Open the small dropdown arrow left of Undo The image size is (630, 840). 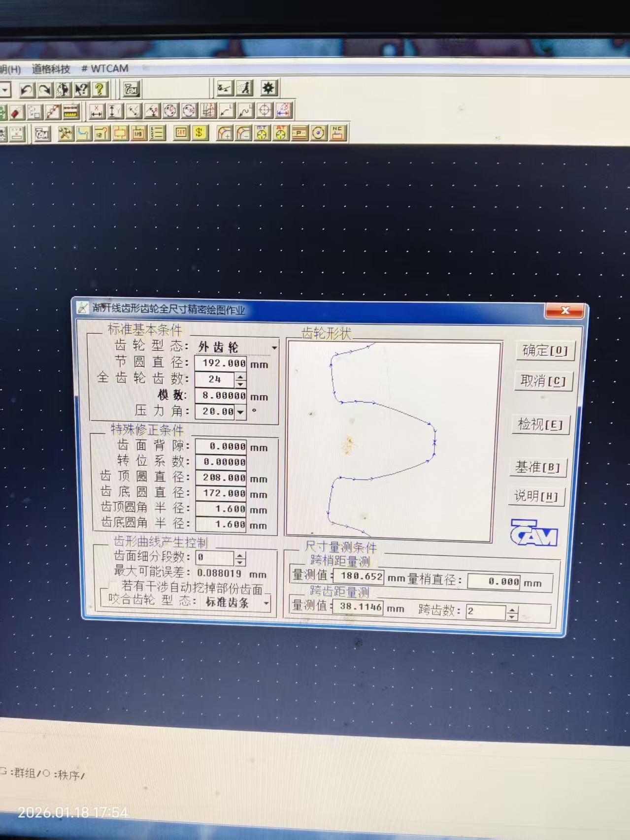tap(5, 90)
